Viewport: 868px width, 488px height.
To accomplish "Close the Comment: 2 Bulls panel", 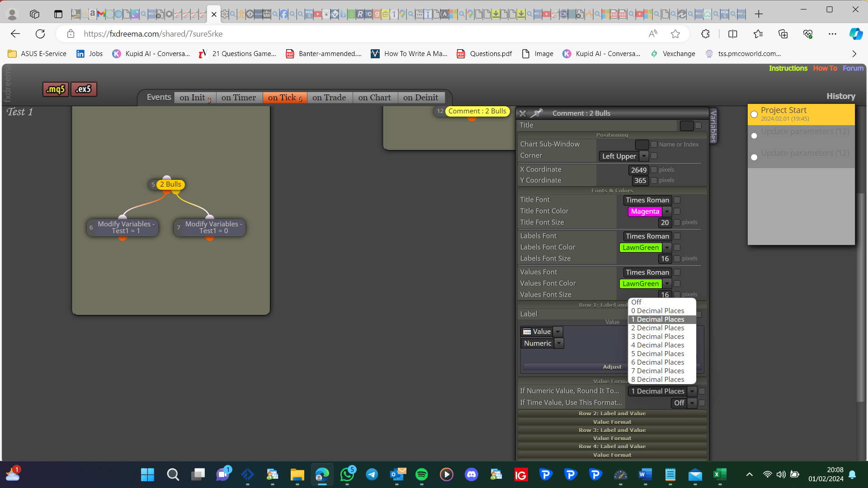I will click(523, 113).
